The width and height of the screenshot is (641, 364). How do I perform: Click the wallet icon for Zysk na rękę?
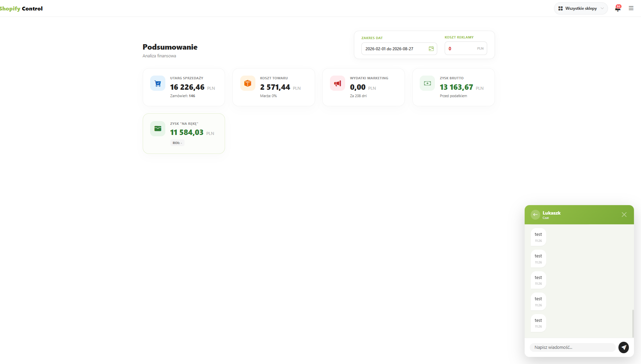pos(158,129)
